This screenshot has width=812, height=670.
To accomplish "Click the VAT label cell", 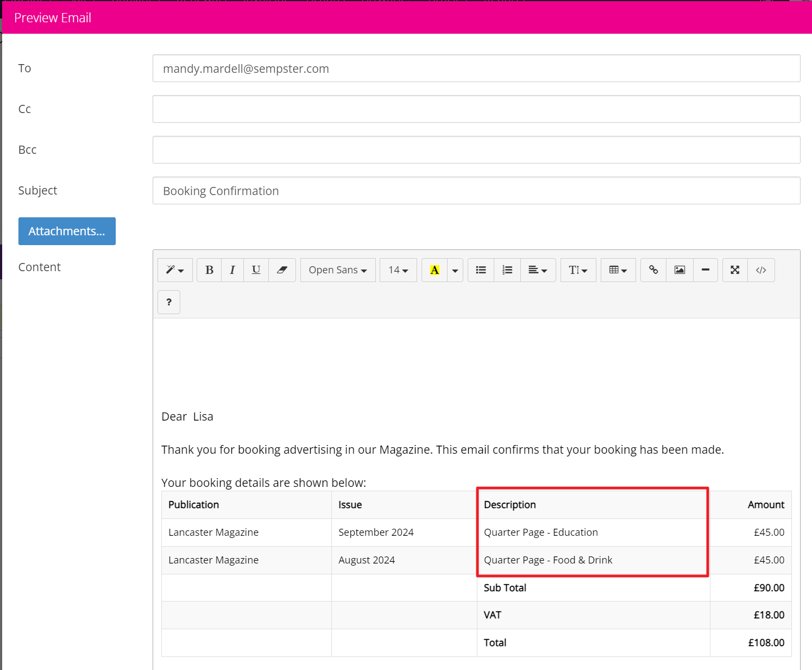I will [x=594, y=615].
